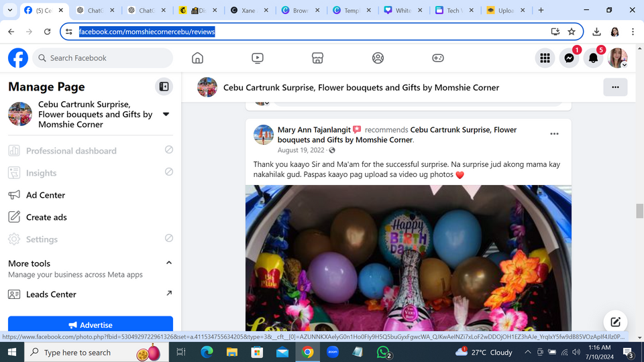This screenshot has width=644, height=362.
Task: Open Ad Center in sidebar
Action: tap(46, 195)
